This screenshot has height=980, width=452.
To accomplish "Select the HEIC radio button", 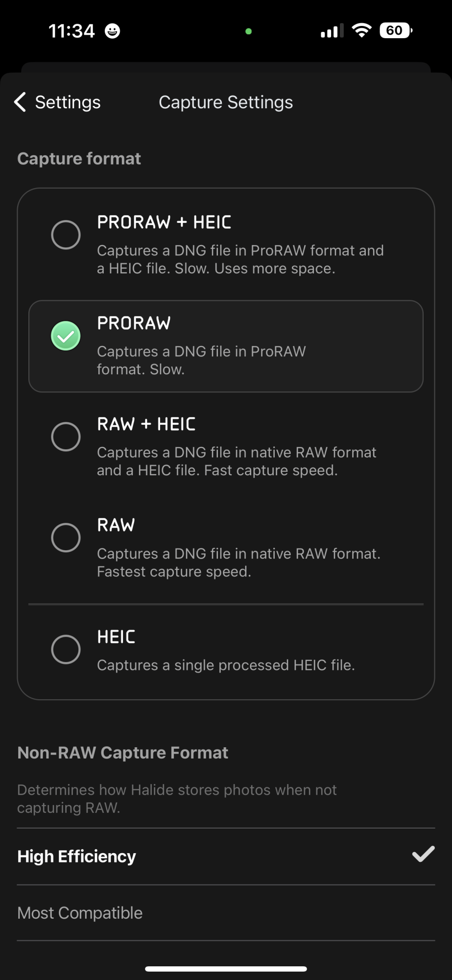I will click(66, 649).
